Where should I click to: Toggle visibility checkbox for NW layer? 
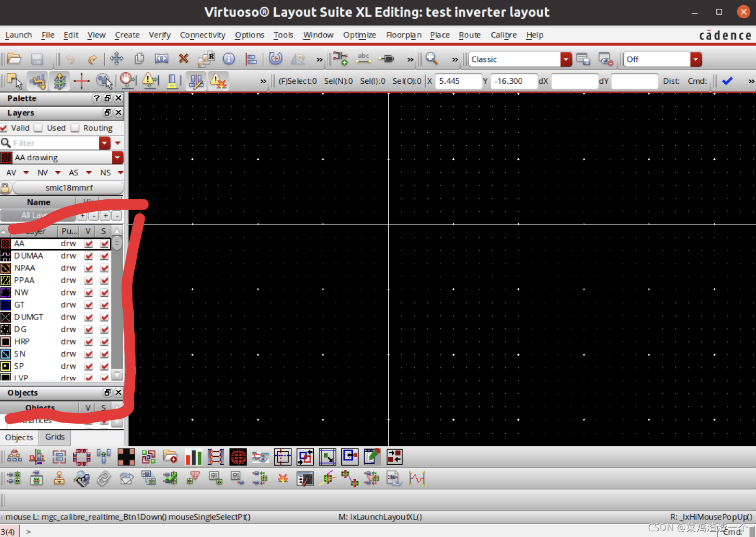(x=88, y=292)
